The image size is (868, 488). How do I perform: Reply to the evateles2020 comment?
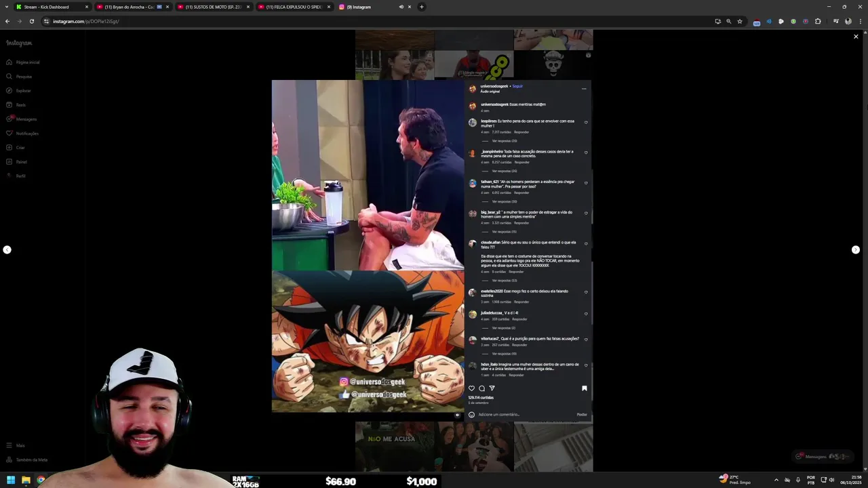tap(521, 302)
